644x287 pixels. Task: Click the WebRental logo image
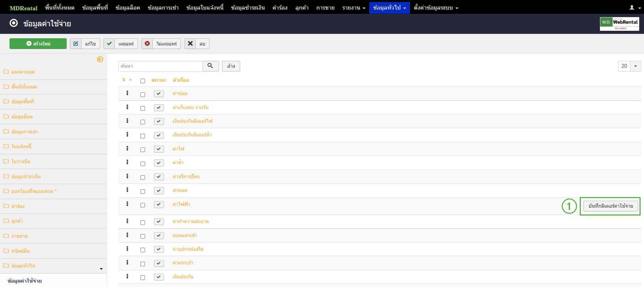pos(619,24)
